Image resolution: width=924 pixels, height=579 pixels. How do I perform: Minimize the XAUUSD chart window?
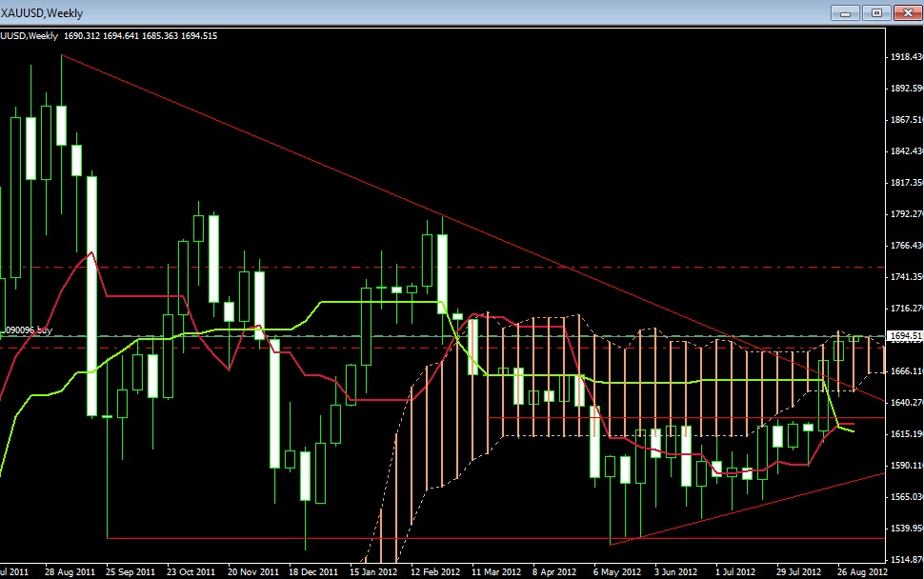[x=846, y=13]
